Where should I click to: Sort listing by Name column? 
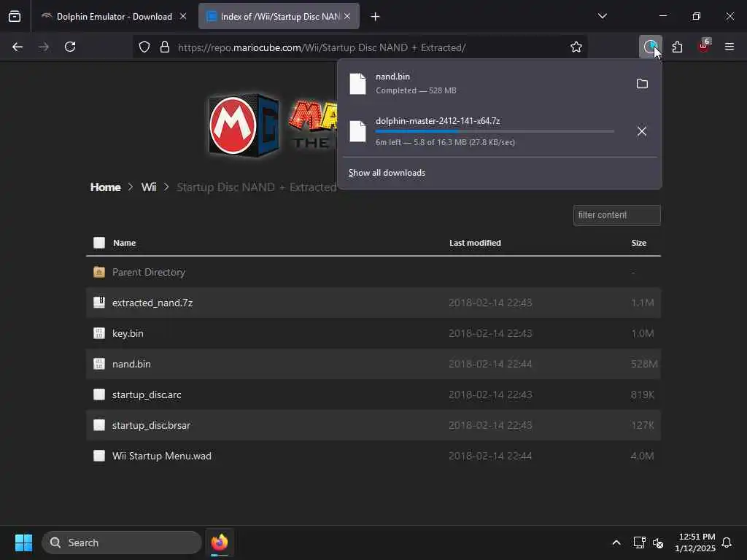click(124, 243)
